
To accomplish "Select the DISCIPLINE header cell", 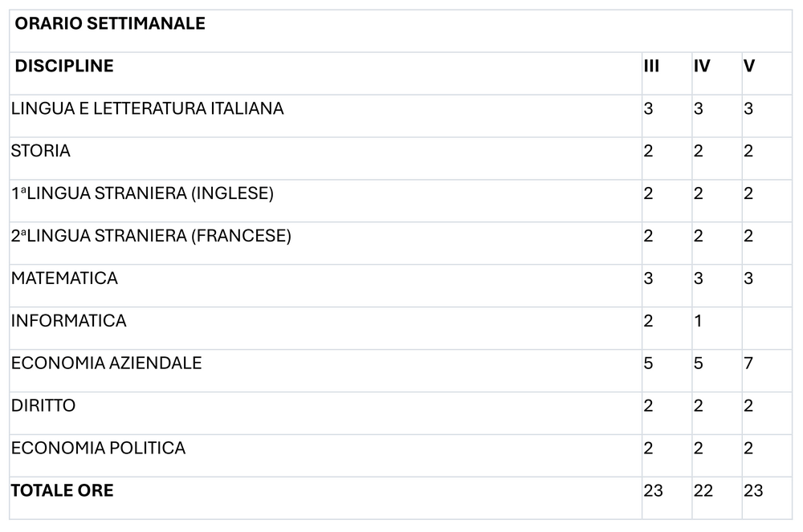I will click(x=326, y=73).
